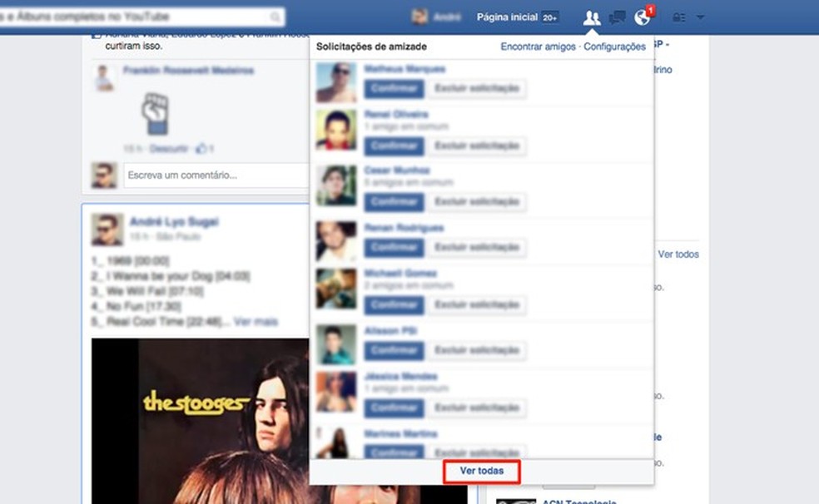This screenshot has width=819, height=504.
Task: Open Cesar Munhoz name link
Action: [x=397, y=170]
